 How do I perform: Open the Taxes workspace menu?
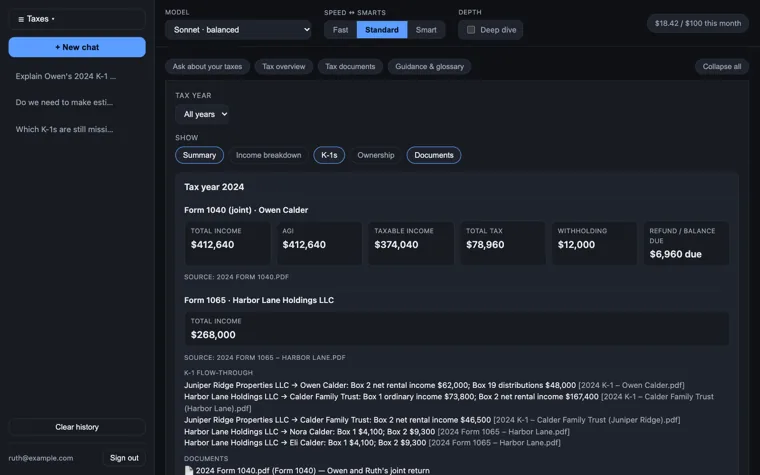pos(77,19)
